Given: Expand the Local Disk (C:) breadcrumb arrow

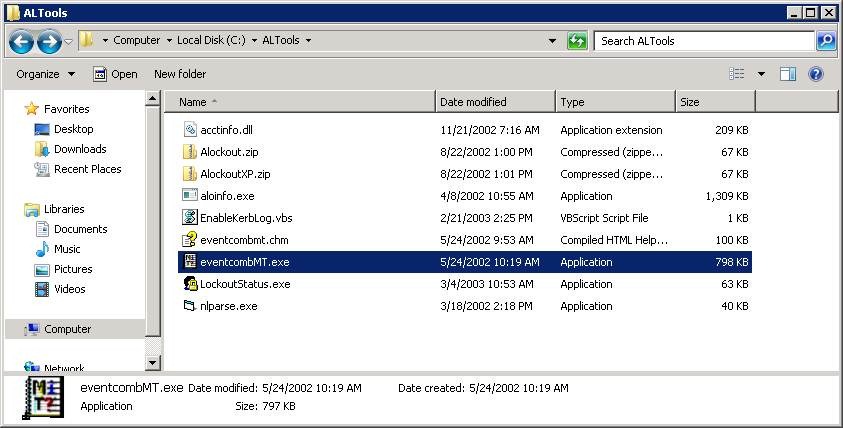Looking at the screenshot, I should (x=254, y=40).
